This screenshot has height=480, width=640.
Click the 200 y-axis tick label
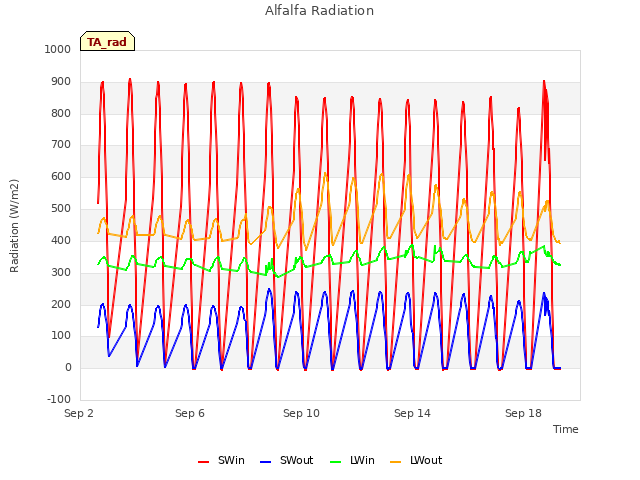(x=61, y=304)
